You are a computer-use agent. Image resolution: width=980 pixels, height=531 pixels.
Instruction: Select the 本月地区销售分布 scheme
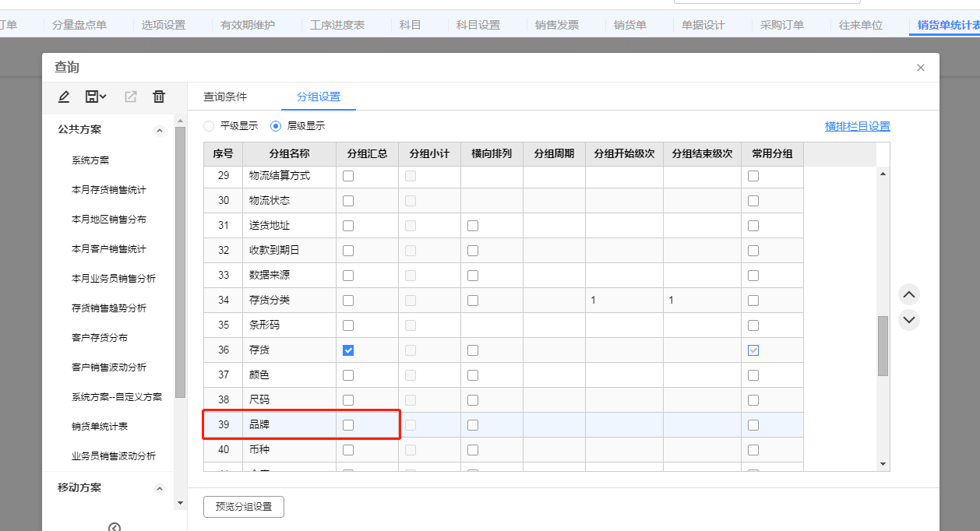coord(109,220)
